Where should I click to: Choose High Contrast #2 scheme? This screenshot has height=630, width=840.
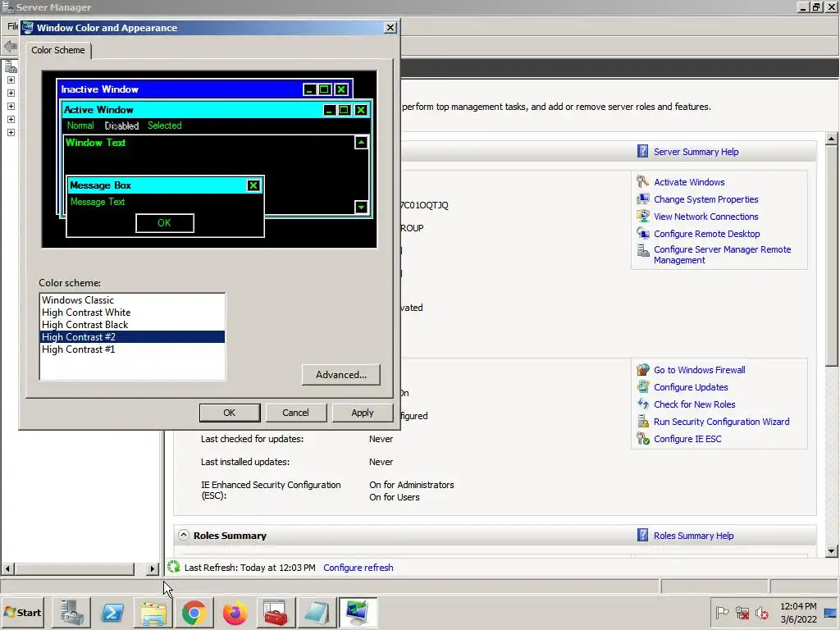coord(132,337)
